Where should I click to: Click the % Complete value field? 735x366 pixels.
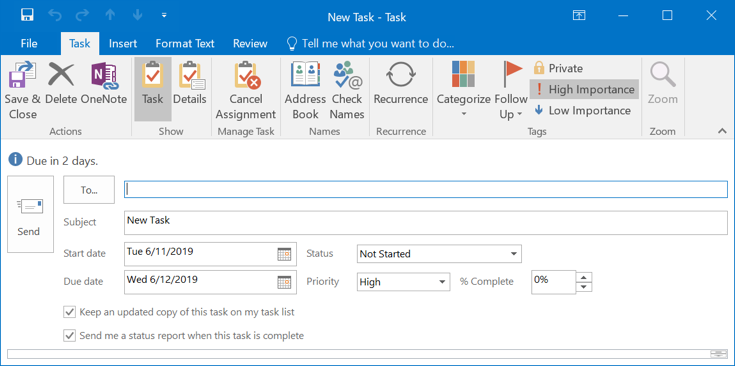point(553,282)
